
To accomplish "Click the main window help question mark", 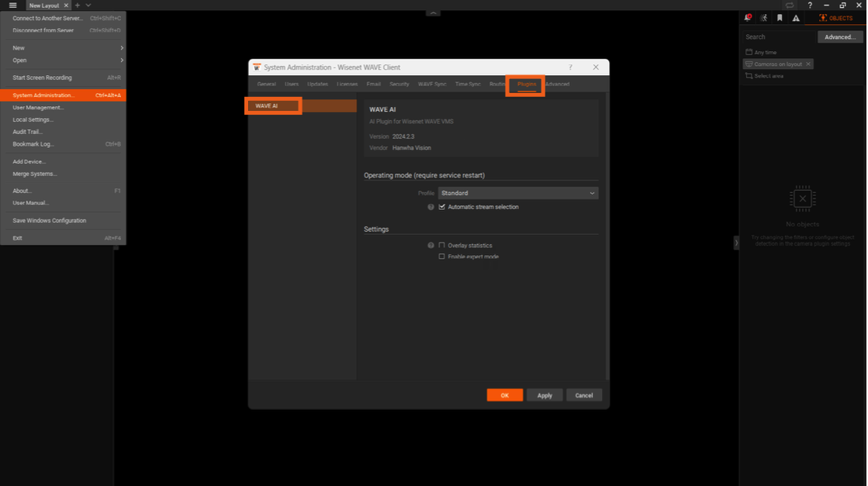I will click(809, 5).
